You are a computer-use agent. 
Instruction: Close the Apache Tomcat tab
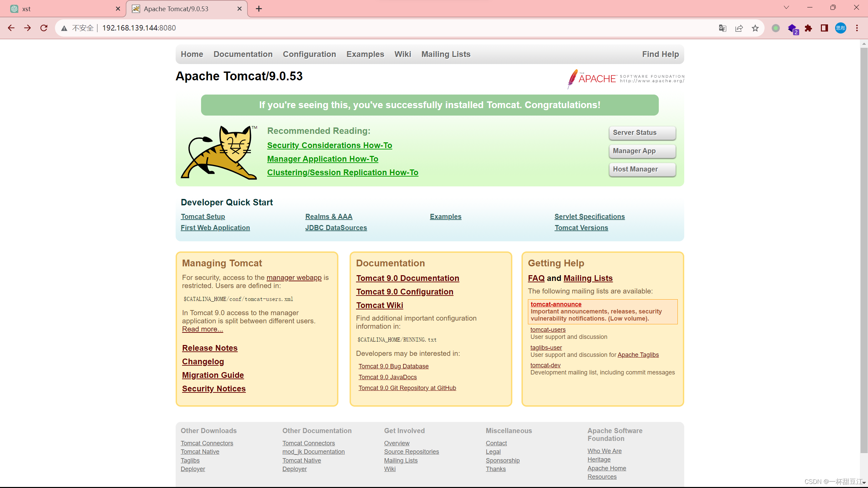(x=240, y=9)
